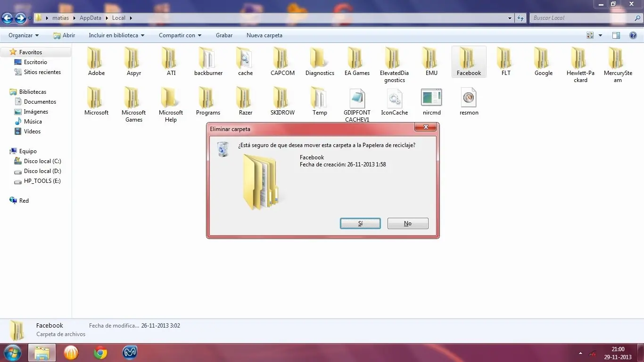Select the cache folder
Viewport: 644px width, 362px height.
click(x=245, y=62)
